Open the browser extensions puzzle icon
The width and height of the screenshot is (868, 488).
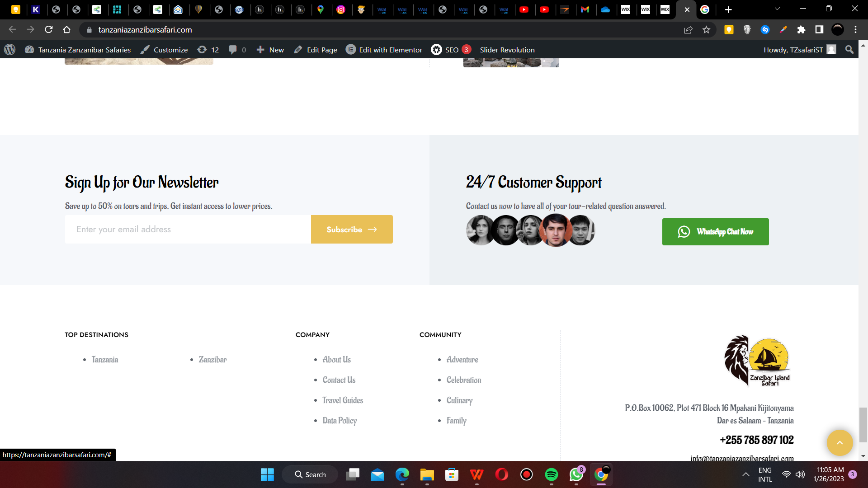801,30
